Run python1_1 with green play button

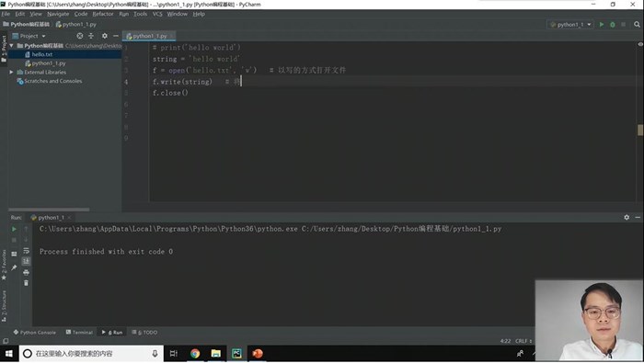602,25
